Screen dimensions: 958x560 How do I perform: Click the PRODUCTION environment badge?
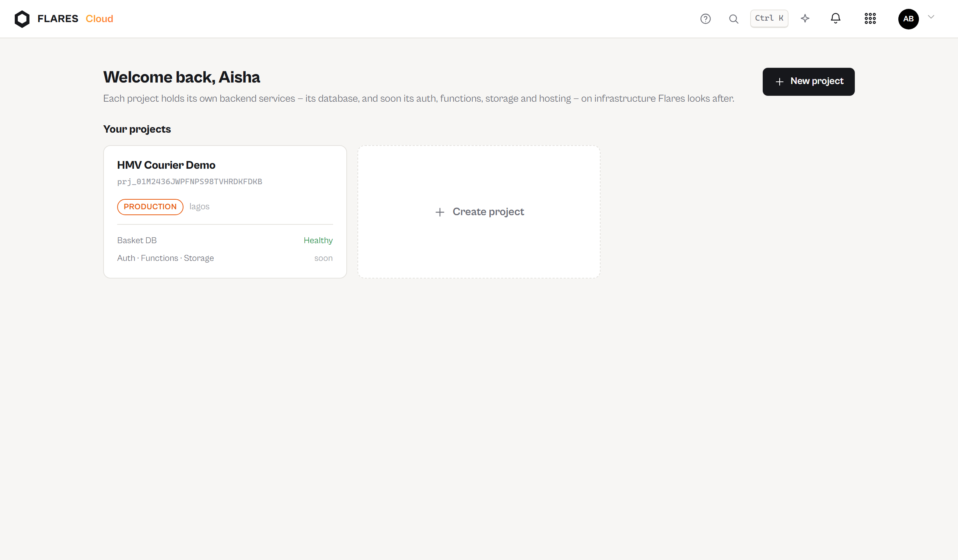(150, 206)
